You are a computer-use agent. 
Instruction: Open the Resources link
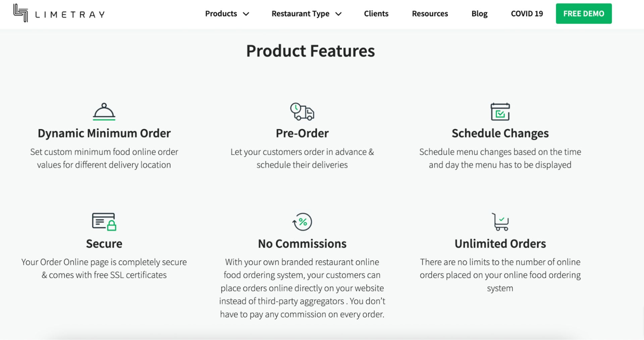click(430, 14)
